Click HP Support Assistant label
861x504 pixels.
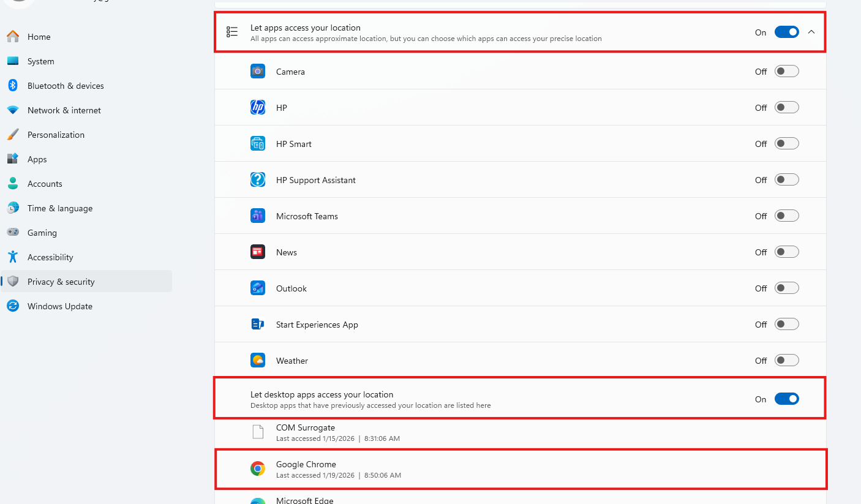point(316,180)
